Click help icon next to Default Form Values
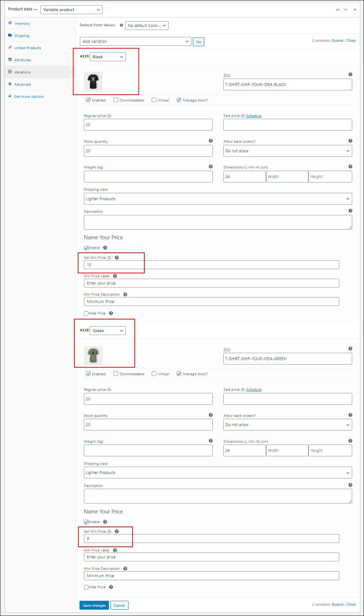This screenshot has height=616, width=364. click(121, 25)
